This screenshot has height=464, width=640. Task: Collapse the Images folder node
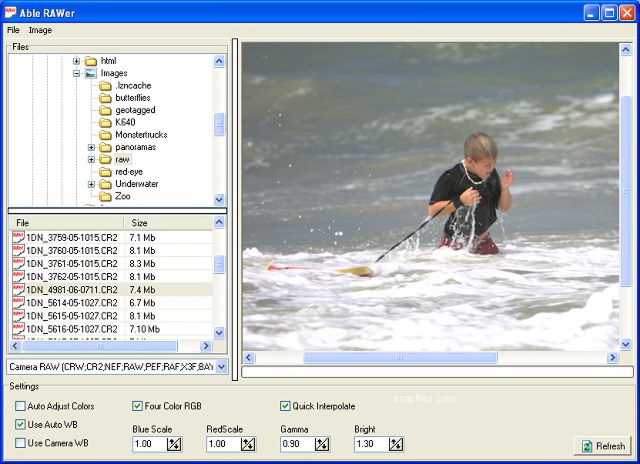click(x=76, y=73)
